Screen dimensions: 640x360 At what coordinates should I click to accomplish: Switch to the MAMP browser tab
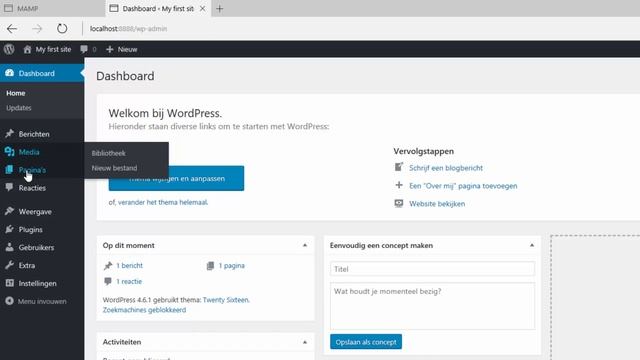pos(52,9)
